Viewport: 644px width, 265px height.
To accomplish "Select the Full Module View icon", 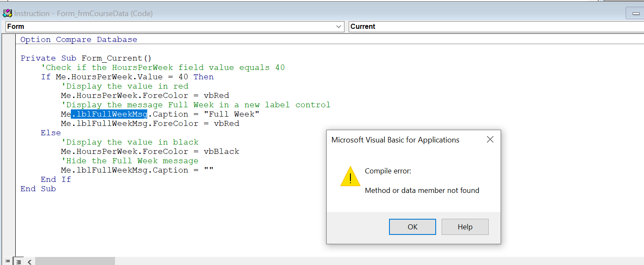I will point(17,261).
